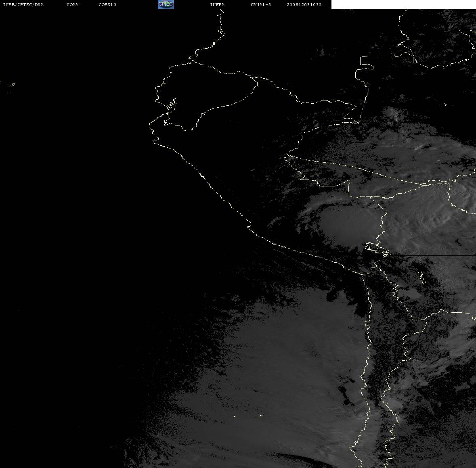
Task: Click the NOAA label in the header
Action: pyautogui.click(x=72, y=4)
